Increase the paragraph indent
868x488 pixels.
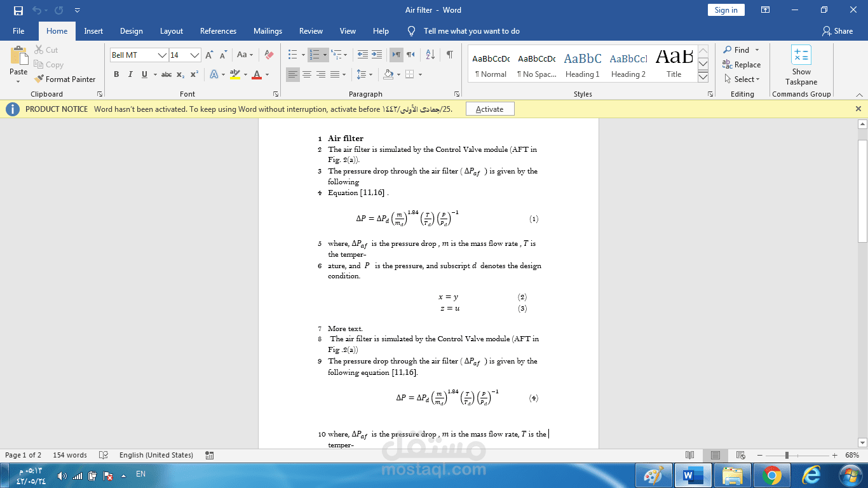377,55
